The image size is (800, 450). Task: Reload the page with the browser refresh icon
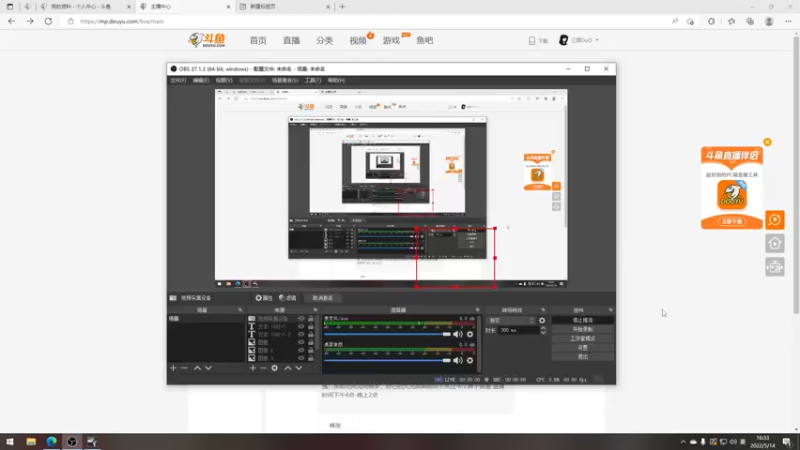pyautogui.click(x=48, y=21)
